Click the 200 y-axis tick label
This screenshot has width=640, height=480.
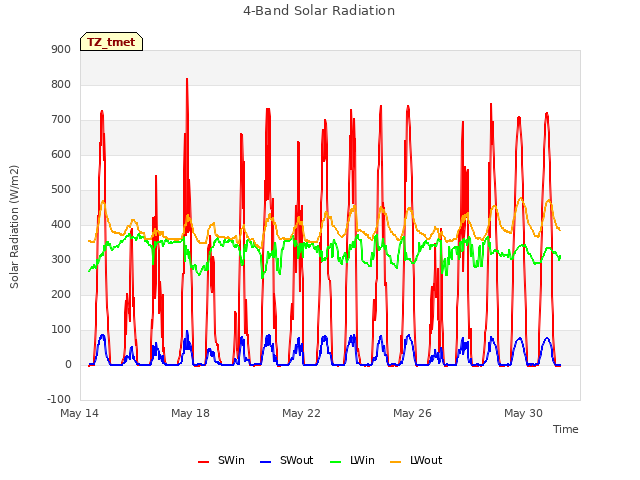[x=61, y=294]
